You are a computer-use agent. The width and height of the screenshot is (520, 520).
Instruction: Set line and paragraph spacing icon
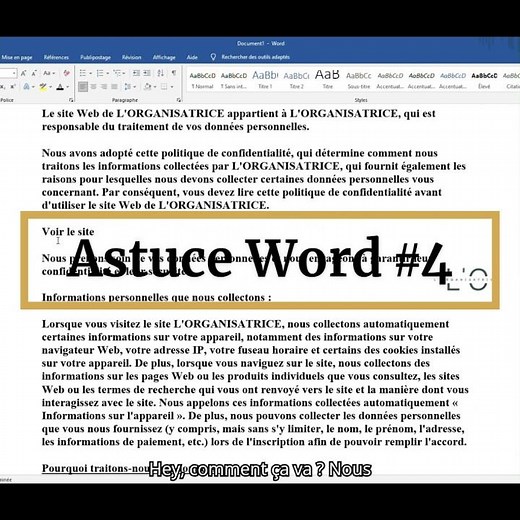[127, 87]
